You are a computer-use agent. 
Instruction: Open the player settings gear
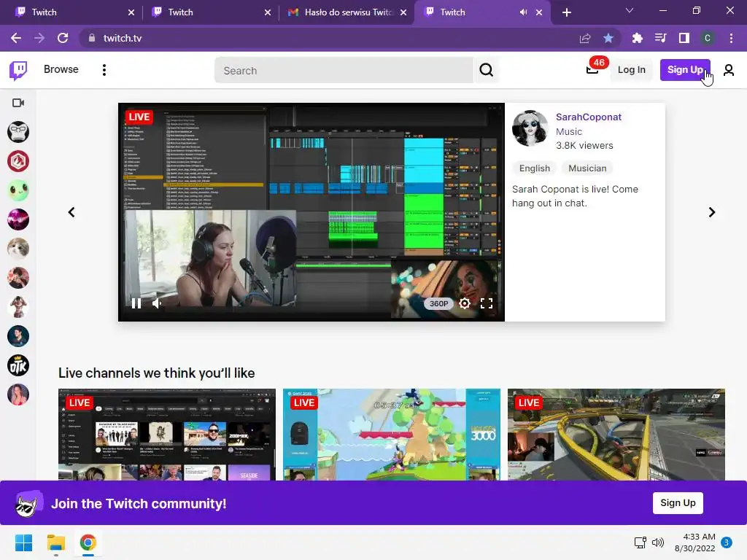coord(465,303)
